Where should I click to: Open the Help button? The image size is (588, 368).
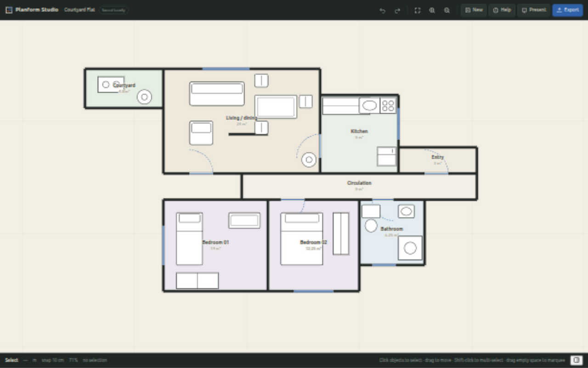point(502,10)
